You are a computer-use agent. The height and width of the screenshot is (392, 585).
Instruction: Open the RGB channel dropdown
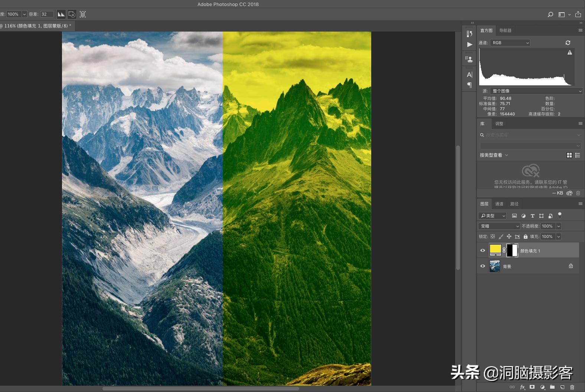click(x=510, y=43)
